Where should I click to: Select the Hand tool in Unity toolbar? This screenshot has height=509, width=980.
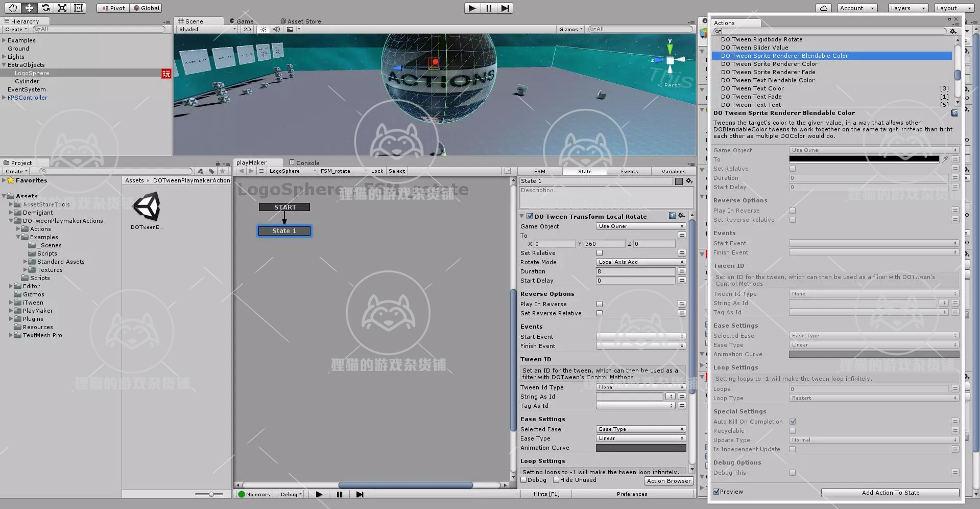[13, 8]
